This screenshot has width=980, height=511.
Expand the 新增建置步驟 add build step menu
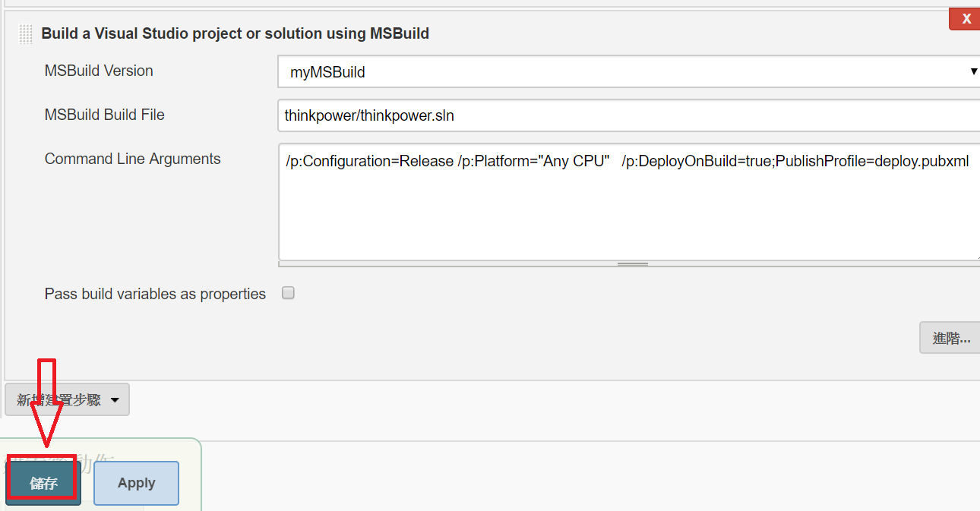click(x=67, y=399)
